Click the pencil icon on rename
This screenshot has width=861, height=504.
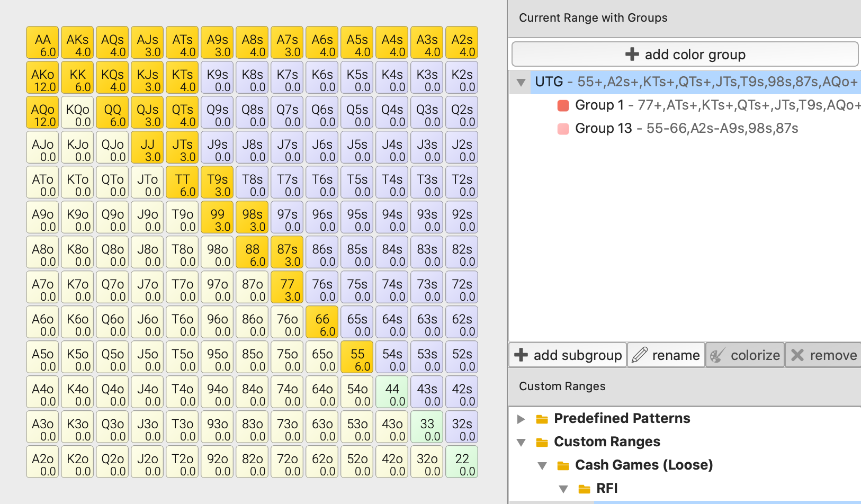pyautogui.click(x=640, y=355)
